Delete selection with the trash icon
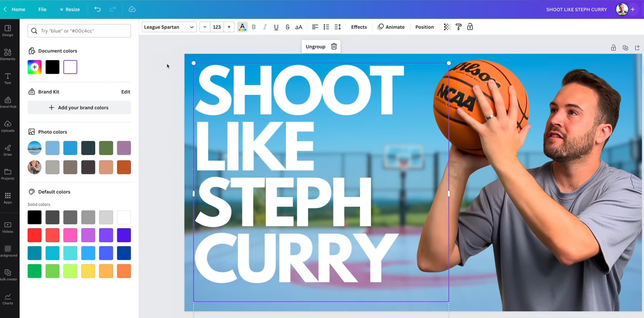 point(334,47)
